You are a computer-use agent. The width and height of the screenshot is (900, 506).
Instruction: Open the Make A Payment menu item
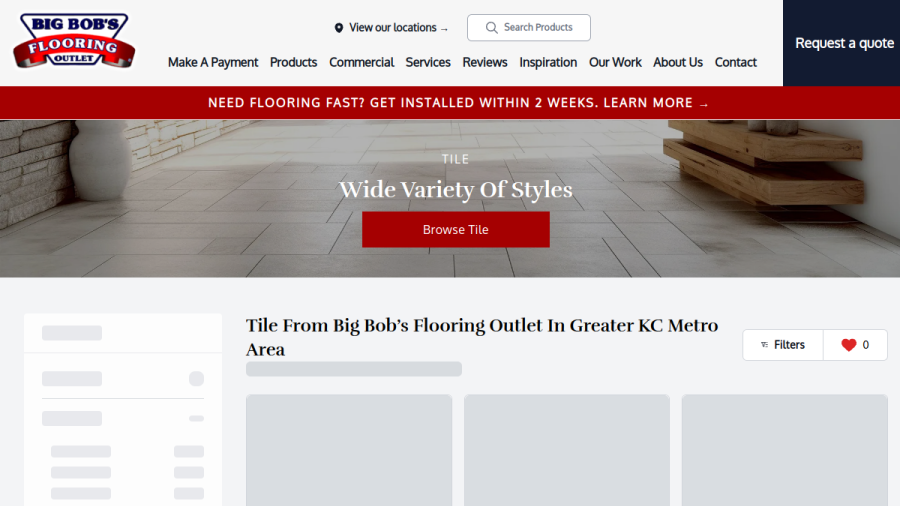tap(213, 62)
